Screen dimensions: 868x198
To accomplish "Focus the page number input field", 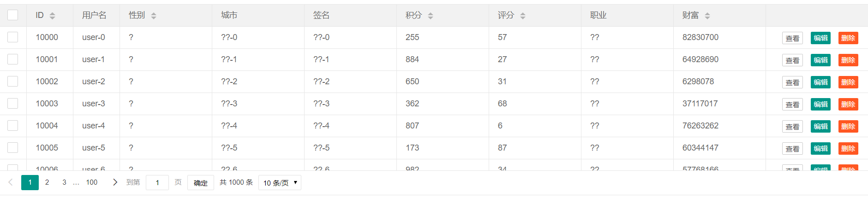I will coord(157,183).
